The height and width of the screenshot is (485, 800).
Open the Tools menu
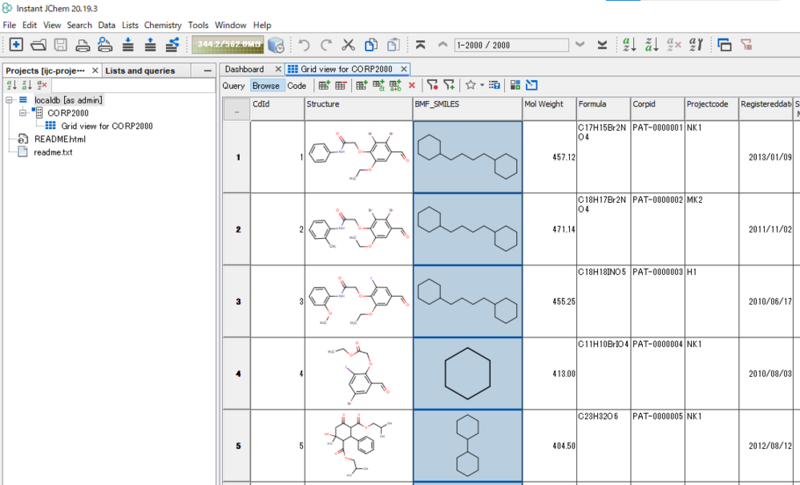tap(198, 25)
